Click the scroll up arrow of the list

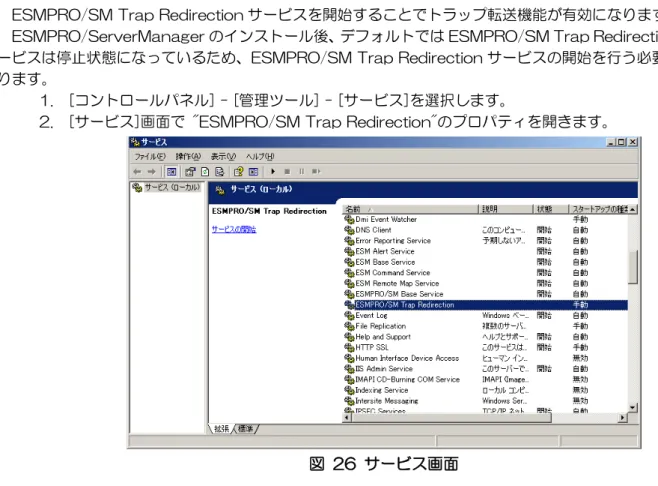click(633, 209)
